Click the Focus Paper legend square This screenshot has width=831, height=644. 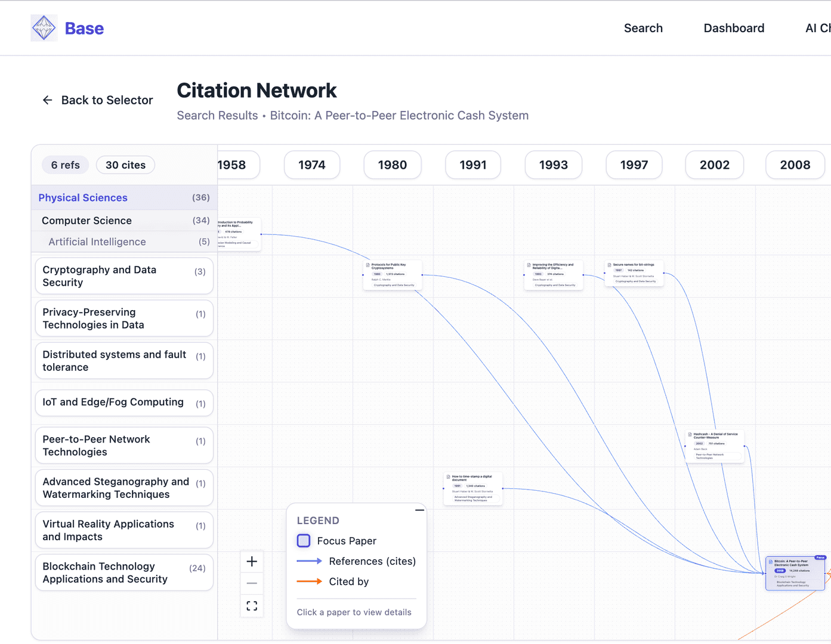pyautogui.click(x=304, y=541)
